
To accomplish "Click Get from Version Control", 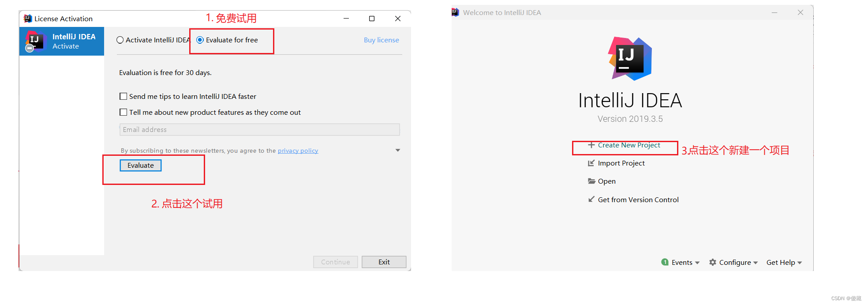I will coord(638,200).
